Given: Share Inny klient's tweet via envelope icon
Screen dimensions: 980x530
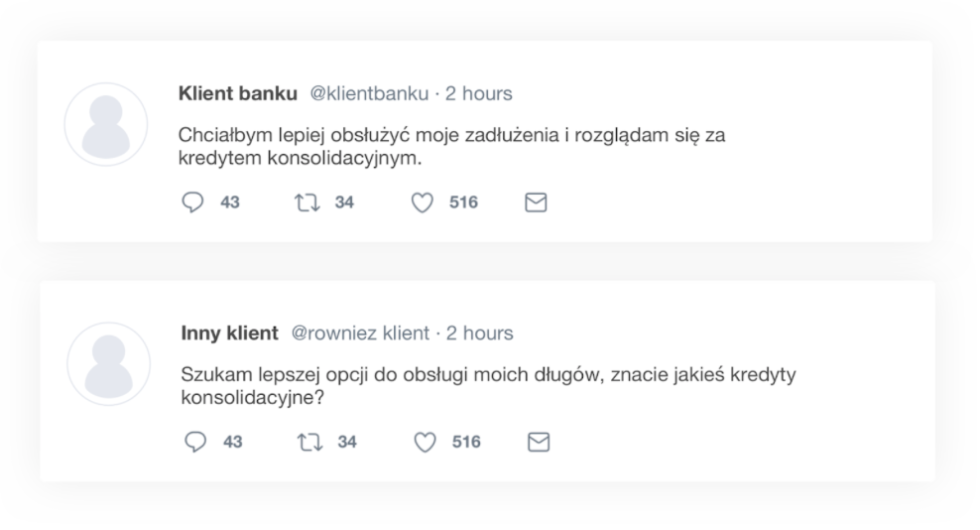Looking at the screenshot, I should pyautogui.click(x=538, y=442).
